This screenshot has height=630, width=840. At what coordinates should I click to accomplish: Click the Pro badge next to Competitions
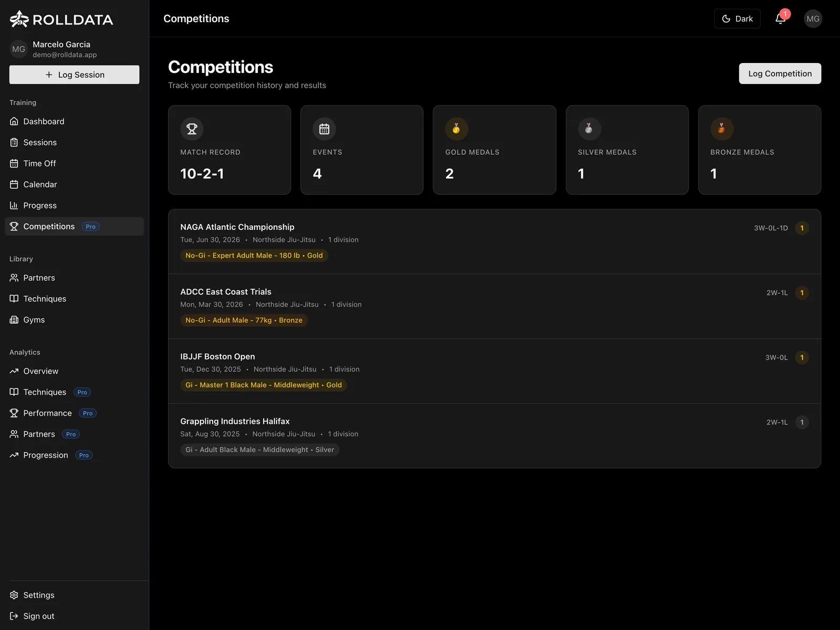tap(91, 227)
